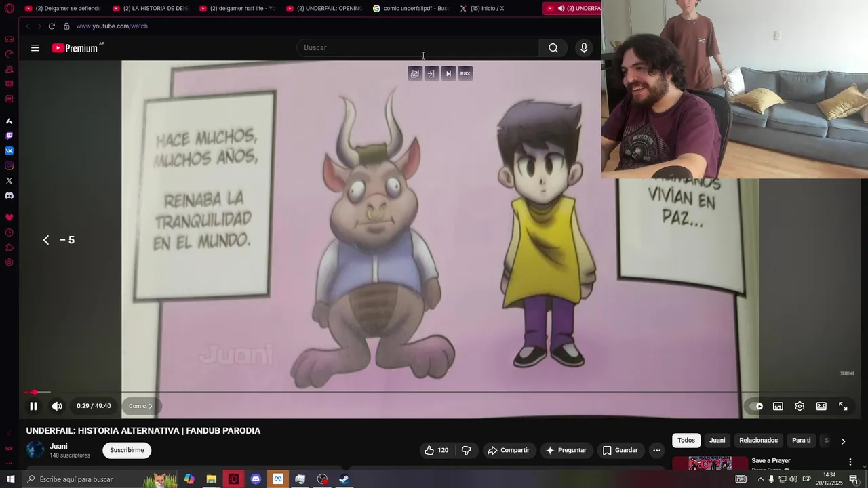Viewport: 868px width, 488px height.
Task: Switch to 'Deigamer se defiende' tab
Action: [63, 9]
